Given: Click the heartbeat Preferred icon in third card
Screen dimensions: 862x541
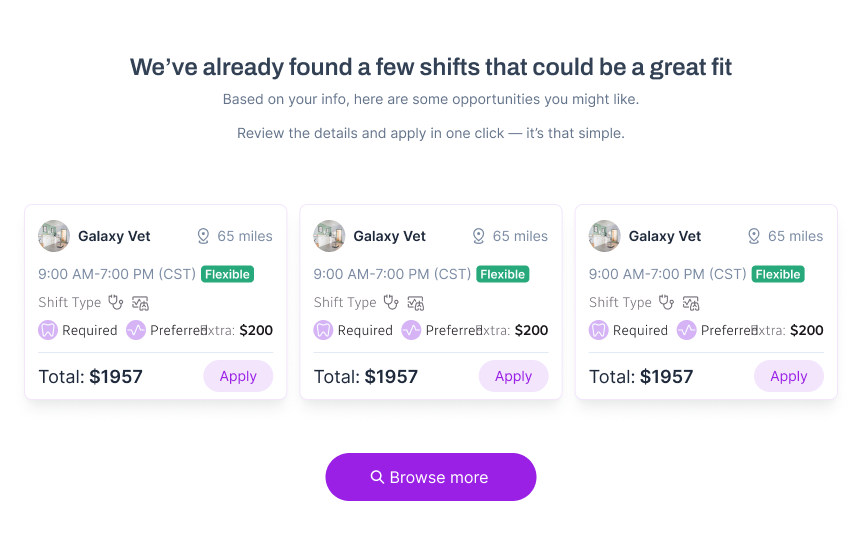Looking at the screenshot, I should (x=687, y=330).
